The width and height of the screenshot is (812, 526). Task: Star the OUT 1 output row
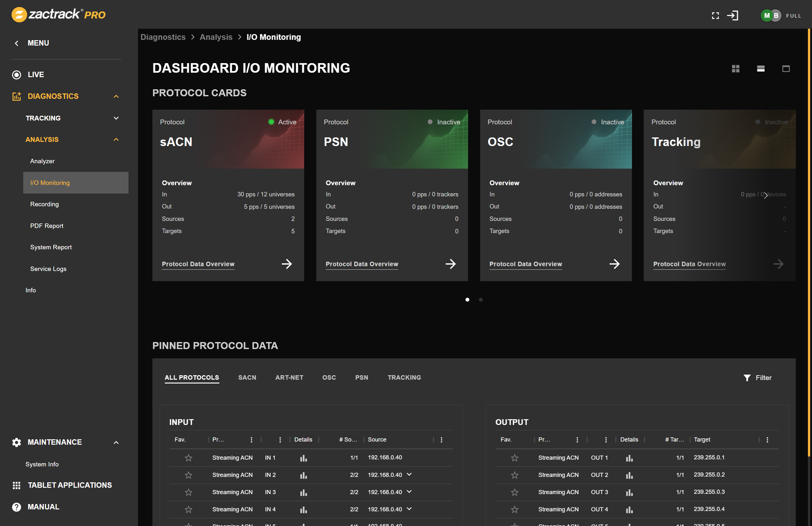(x=515, y=458)
